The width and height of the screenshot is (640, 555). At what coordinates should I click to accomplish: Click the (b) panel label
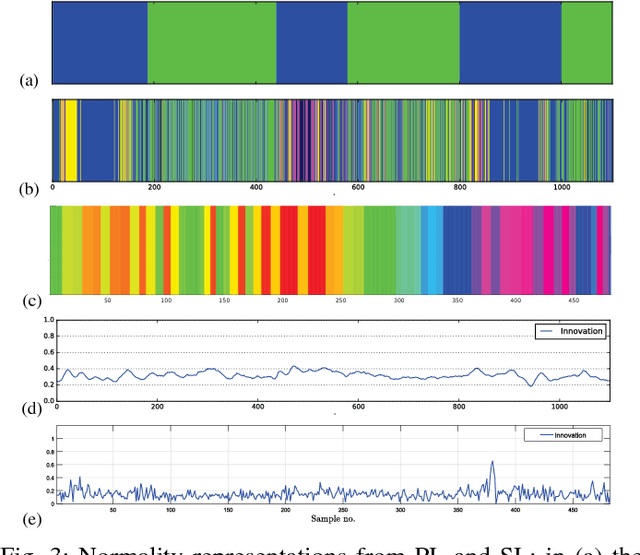coord(29,185)
